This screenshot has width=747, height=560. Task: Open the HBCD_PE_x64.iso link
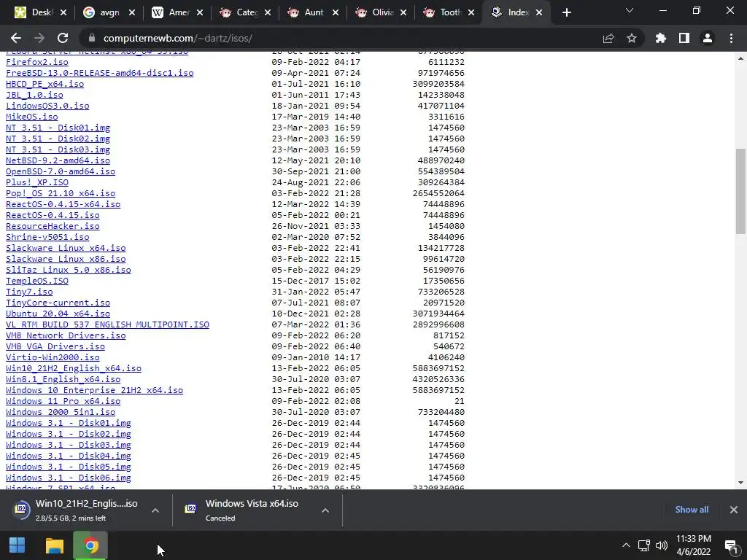point(44,84)
